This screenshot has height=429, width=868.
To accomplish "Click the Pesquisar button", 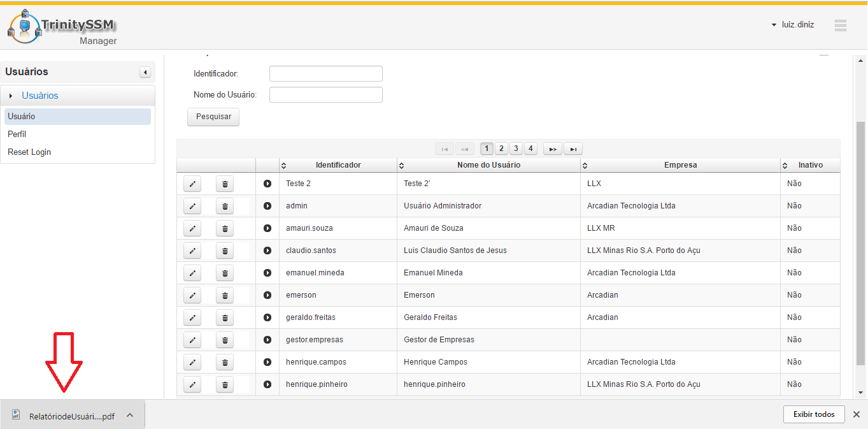I will tap(213, 117).
